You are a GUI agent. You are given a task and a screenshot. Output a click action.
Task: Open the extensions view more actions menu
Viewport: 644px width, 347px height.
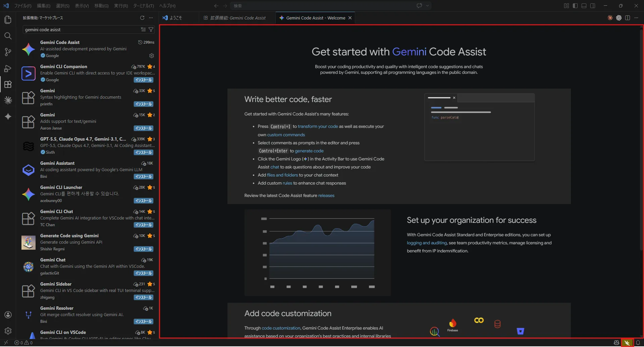coord(151,18)
